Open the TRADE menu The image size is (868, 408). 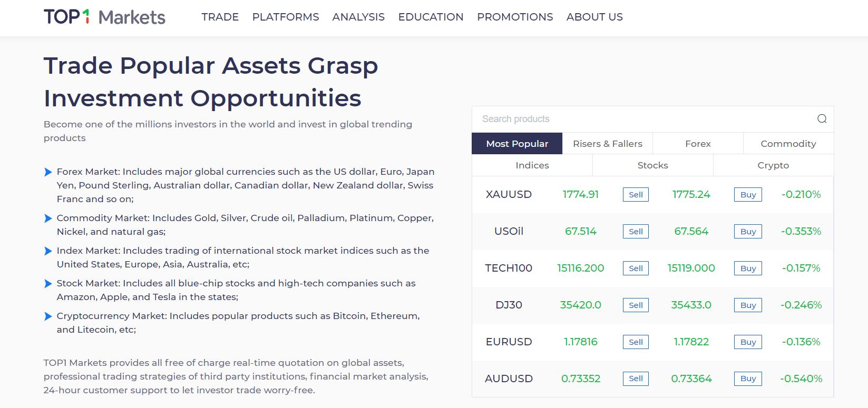[x=220, y=17]
